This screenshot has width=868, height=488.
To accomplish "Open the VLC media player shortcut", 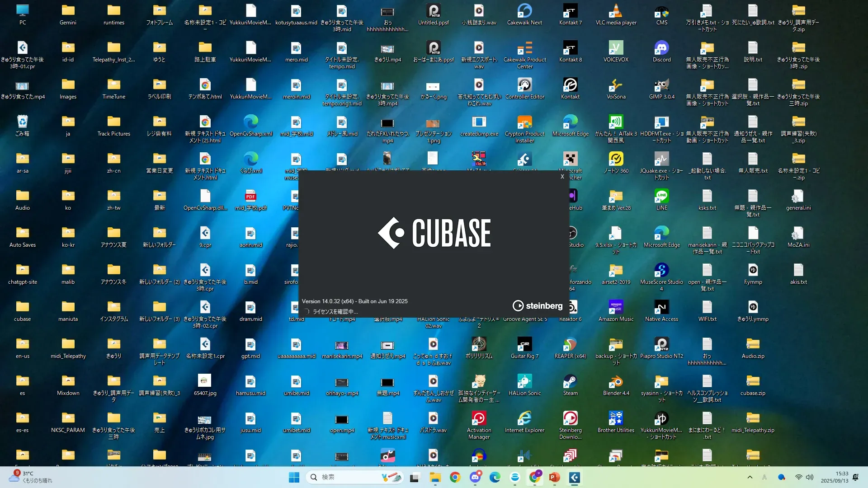I will coord(615,11).
